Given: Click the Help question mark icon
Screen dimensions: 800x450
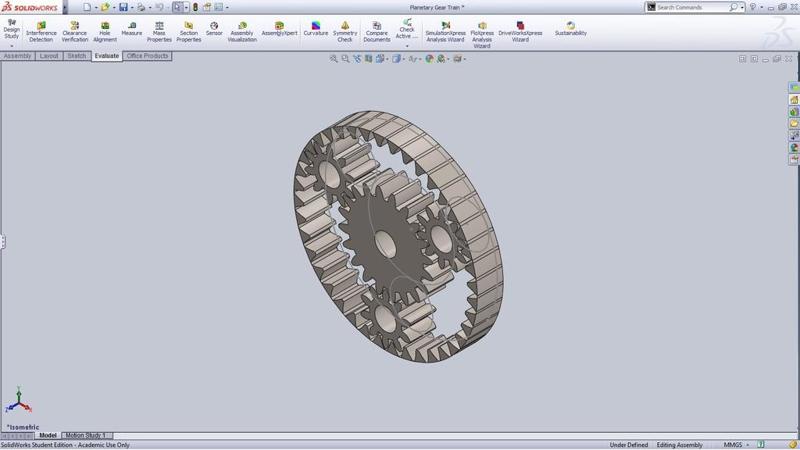Looking at the screenshot, I should (x=753, y=7).
